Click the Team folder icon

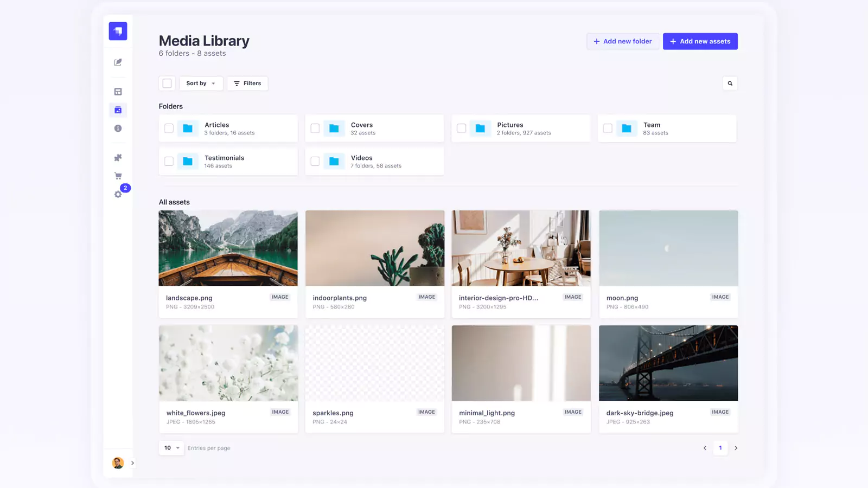[627, 129]
